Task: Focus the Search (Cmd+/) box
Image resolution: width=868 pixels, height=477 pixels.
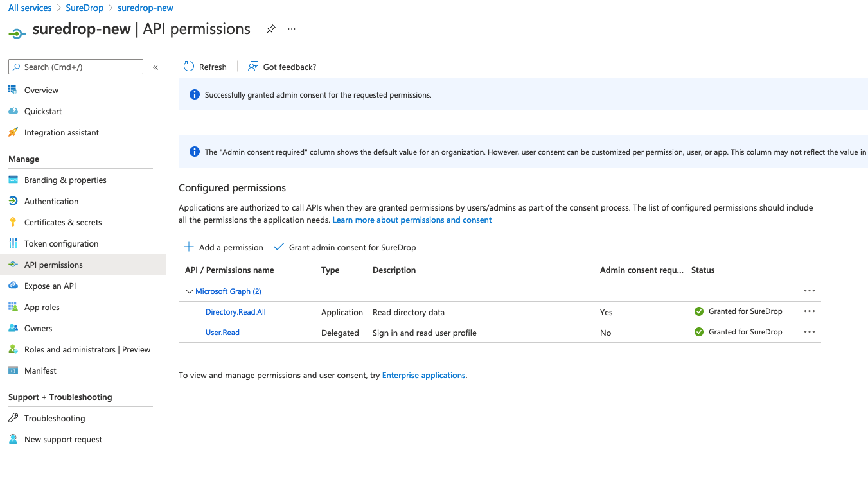Action: [76, 67]
